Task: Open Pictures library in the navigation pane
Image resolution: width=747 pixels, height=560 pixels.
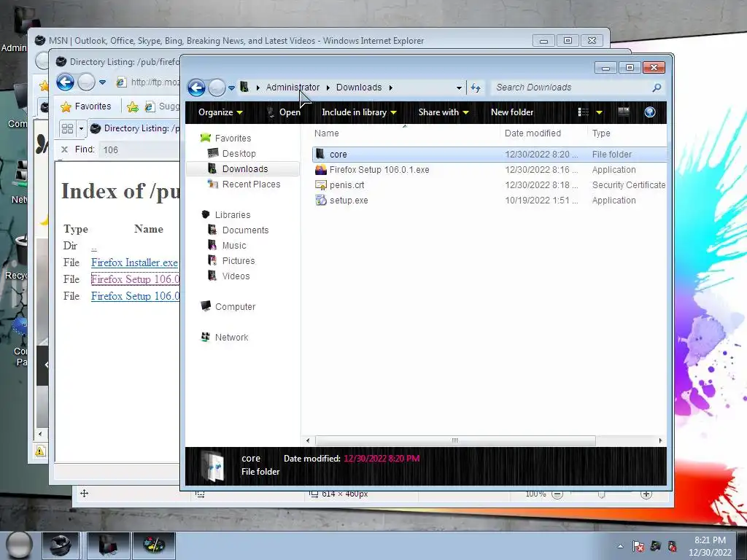Action: 239,260
